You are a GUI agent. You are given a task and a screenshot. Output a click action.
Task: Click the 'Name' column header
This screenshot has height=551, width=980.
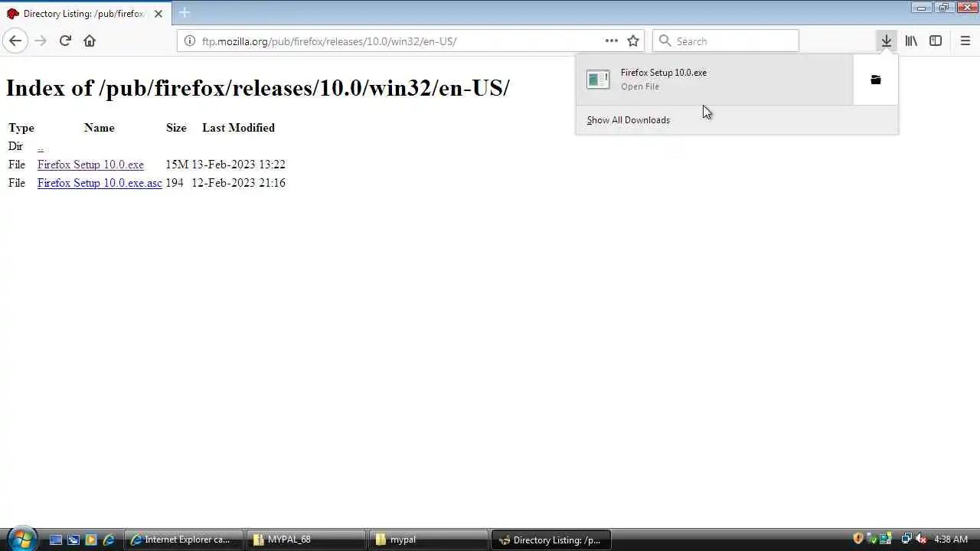[x=99, y=128]
